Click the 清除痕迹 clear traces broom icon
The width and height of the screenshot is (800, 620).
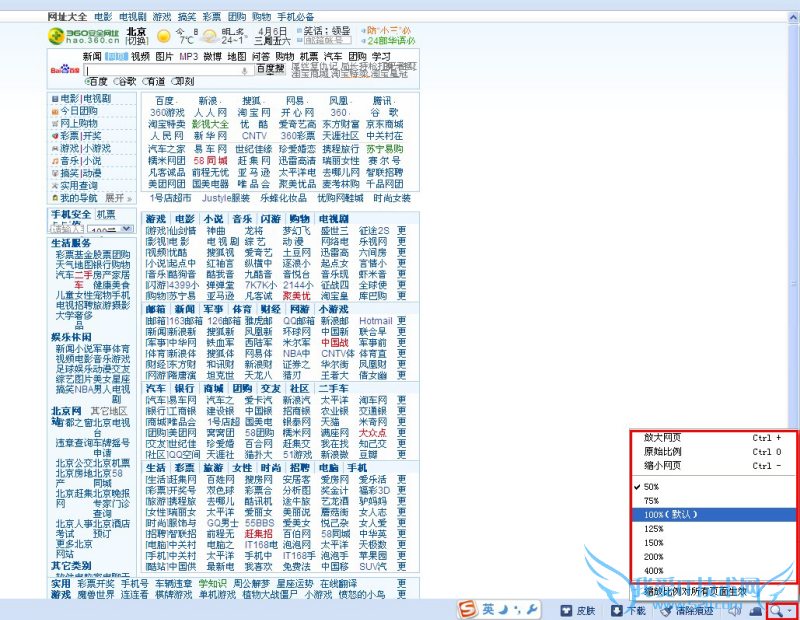click(x=666, y=610)
